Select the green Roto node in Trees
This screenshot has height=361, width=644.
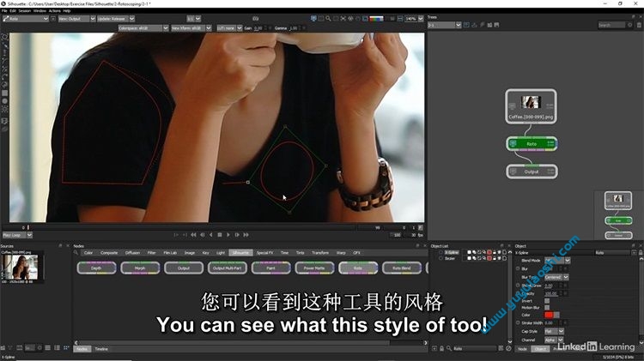tap(532, 144)
